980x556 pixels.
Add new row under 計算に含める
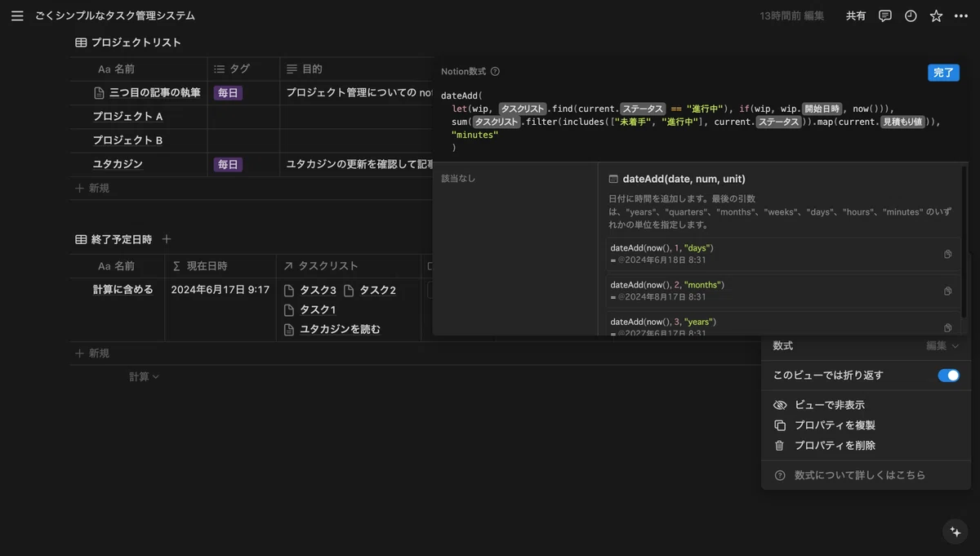(x=92, y=354)
